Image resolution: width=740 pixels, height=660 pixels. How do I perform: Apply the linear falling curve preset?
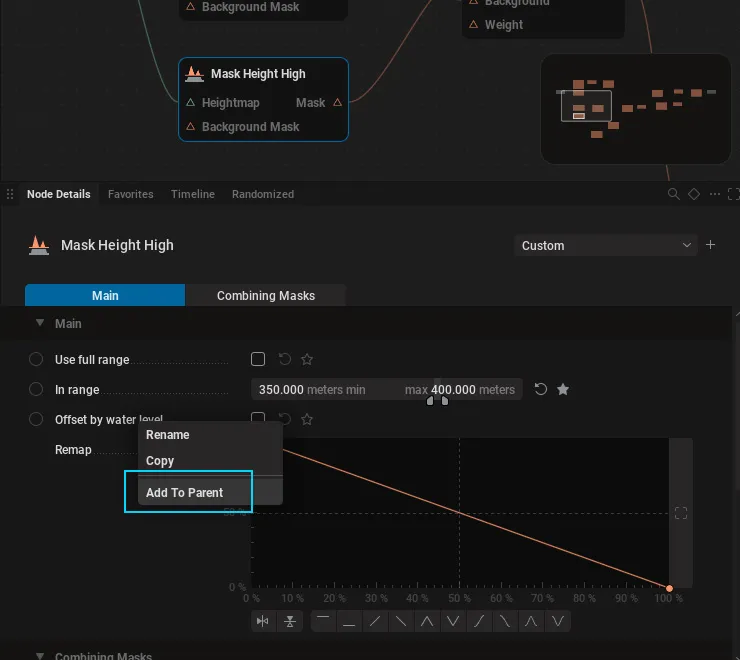(401, 621)
